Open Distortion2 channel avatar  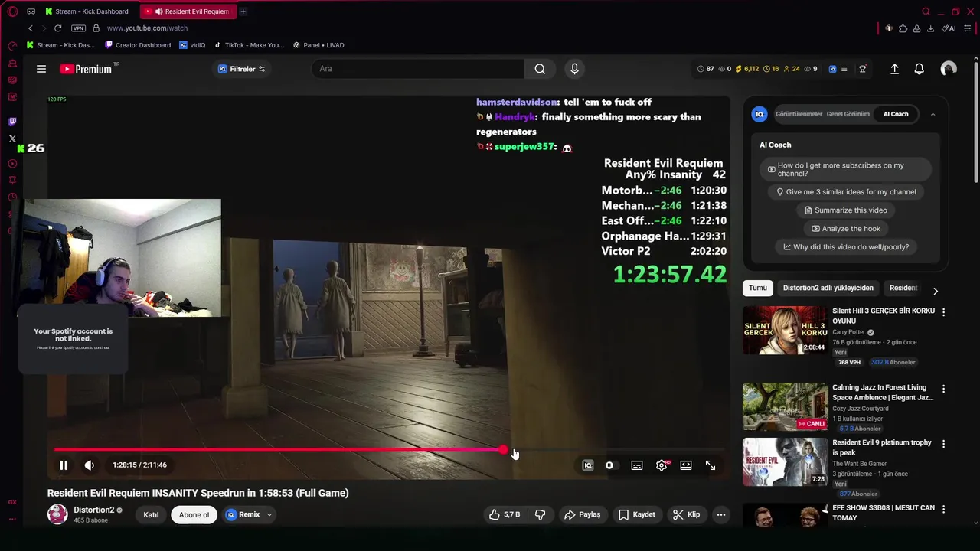point(57,514)
